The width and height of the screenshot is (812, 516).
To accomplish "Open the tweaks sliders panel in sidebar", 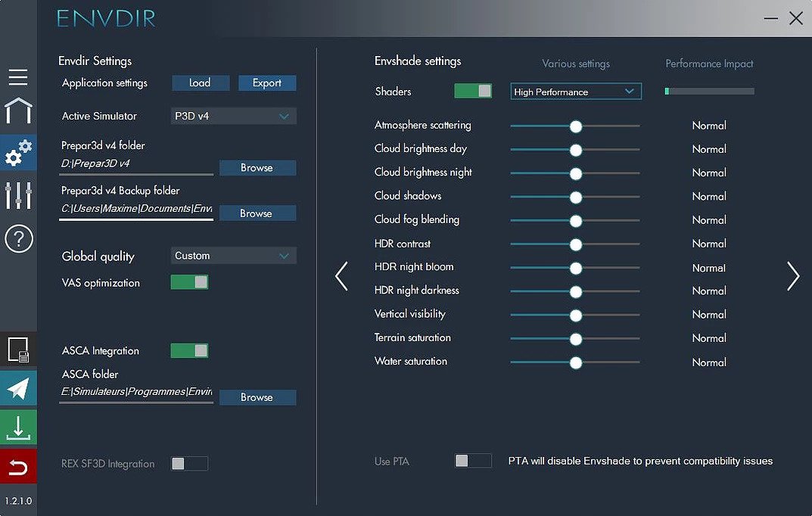I will coord(17,194).
